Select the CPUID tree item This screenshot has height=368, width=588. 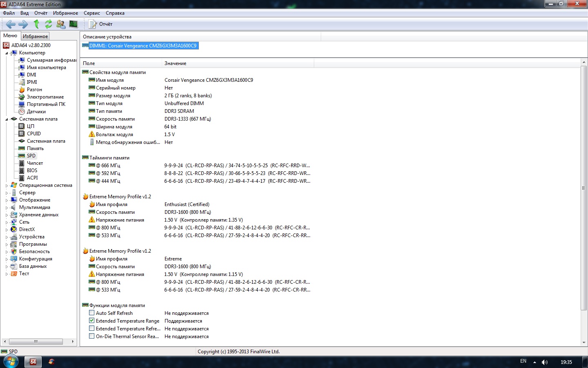click(x=34, y=134)
